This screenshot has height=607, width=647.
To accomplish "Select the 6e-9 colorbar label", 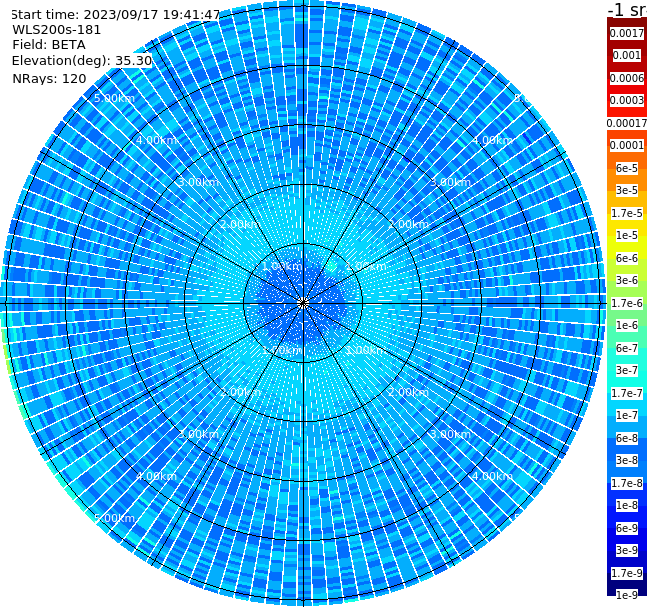I will [x=626, y=528].
